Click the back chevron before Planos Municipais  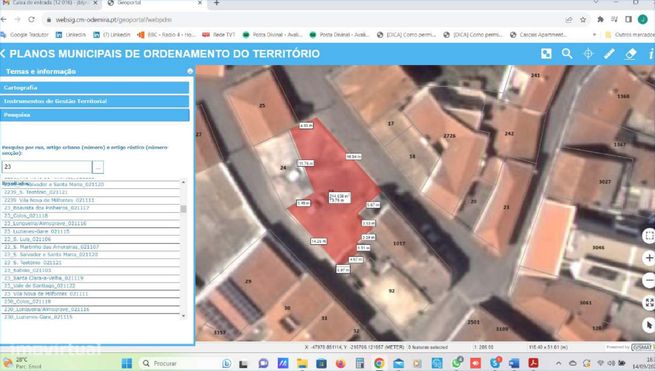tap(3, 53)
